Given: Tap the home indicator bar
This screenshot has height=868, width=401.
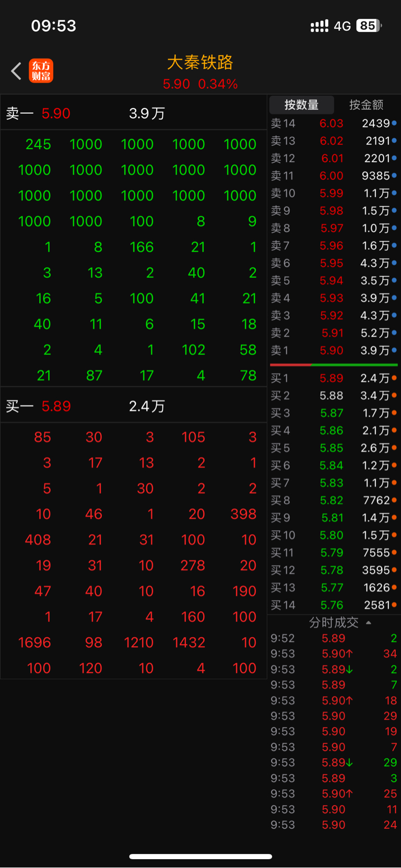Looking at the screenshot, I should click(x=200, y=857).
